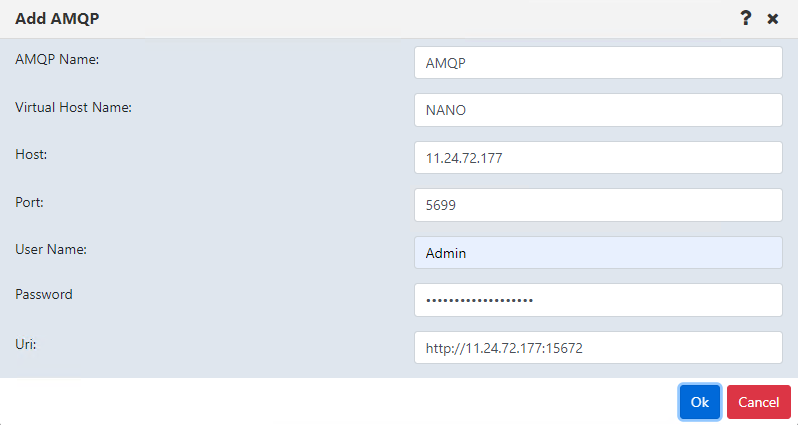Click the "Add AMQP" dialog title

pos(57,18)
